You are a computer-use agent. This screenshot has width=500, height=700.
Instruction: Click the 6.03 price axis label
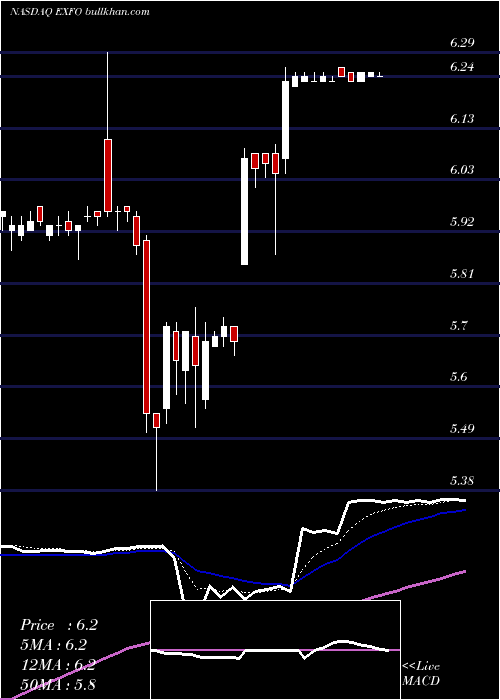[x=462, y=170]
